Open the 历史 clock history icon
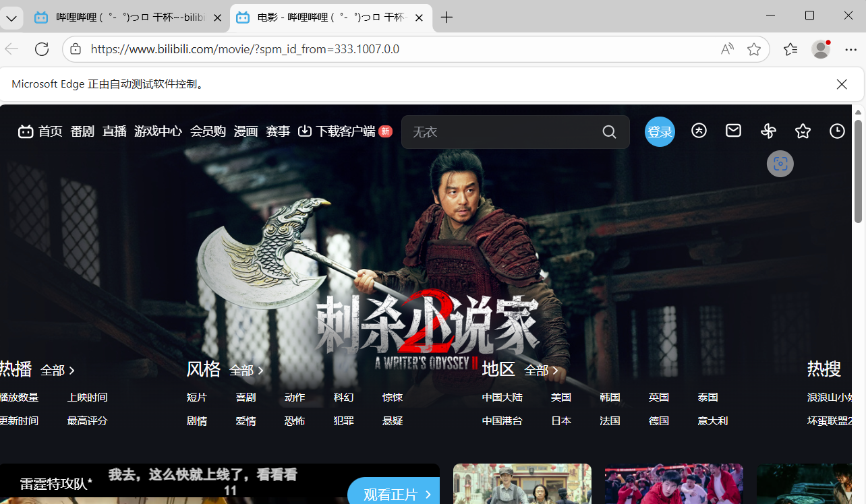 (x=837, y=131)
